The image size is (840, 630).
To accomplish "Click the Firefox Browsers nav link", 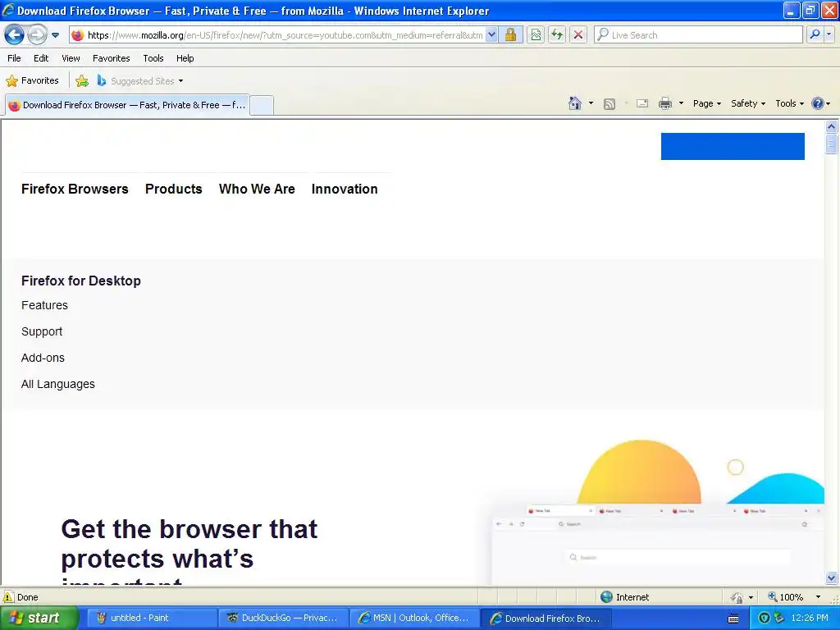I will 75,189.
